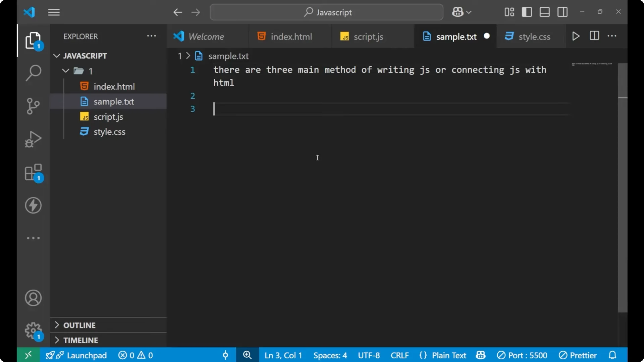Collapse the JAVASCRIPT workspace folder
644x362 pixels.
[x=56, y=56]
